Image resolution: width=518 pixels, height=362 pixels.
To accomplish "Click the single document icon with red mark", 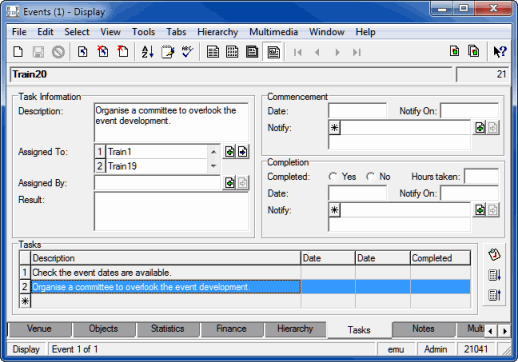I will (x=454, y=51).
